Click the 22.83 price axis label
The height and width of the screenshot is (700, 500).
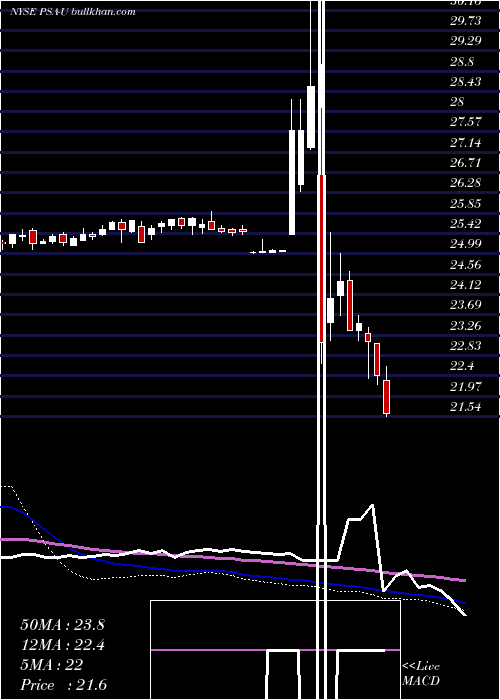coord(466,346)
